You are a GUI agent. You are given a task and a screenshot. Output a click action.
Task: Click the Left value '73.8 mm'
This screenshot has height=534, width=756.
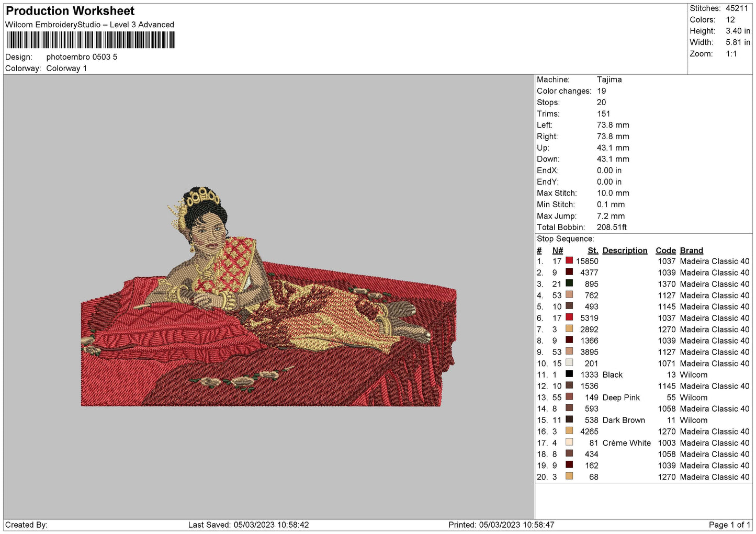(613, 125)
